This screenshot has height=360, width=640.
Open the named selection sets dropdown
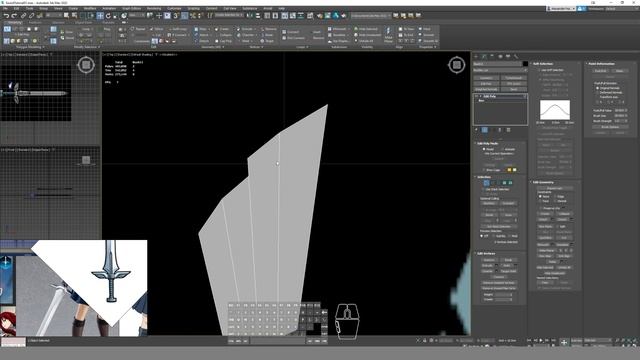click(x=229, y=16)
